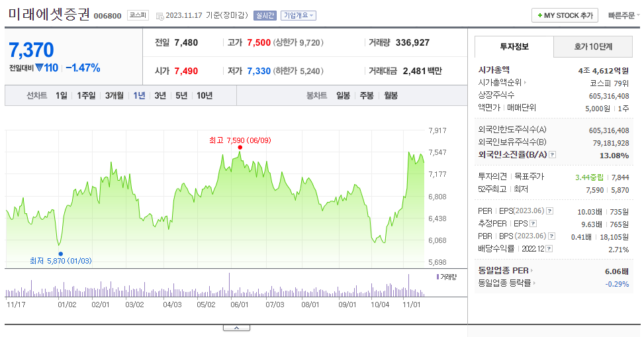Collapse the chart with the bottom arrow handle

click(236, 328)
